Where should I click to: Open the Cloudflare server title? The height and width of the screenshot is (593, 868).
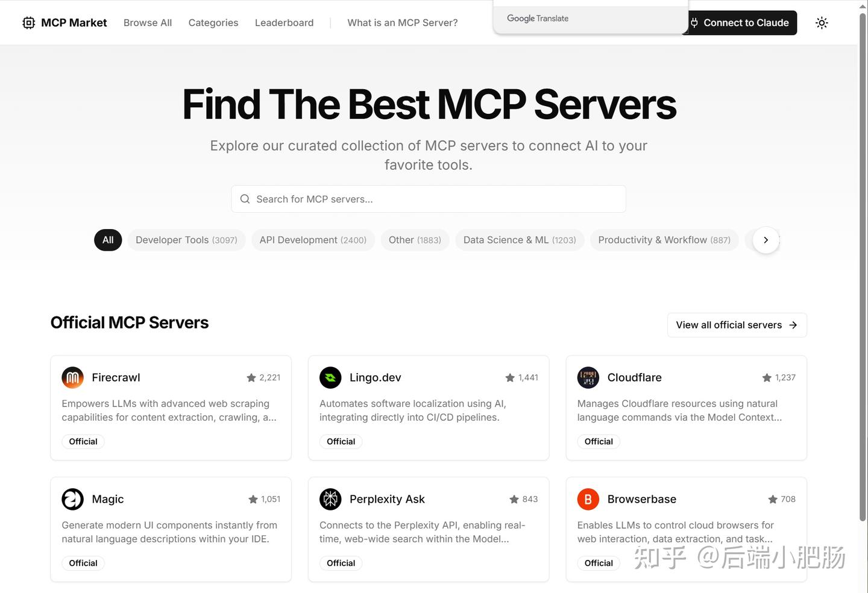pos(634,378)
